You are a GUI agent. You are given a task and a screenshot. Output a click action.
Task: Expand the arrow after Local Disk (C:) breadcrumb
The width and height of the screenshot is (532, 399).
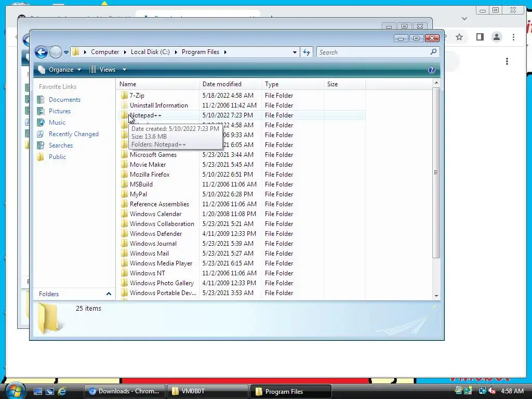pos(176,52)
